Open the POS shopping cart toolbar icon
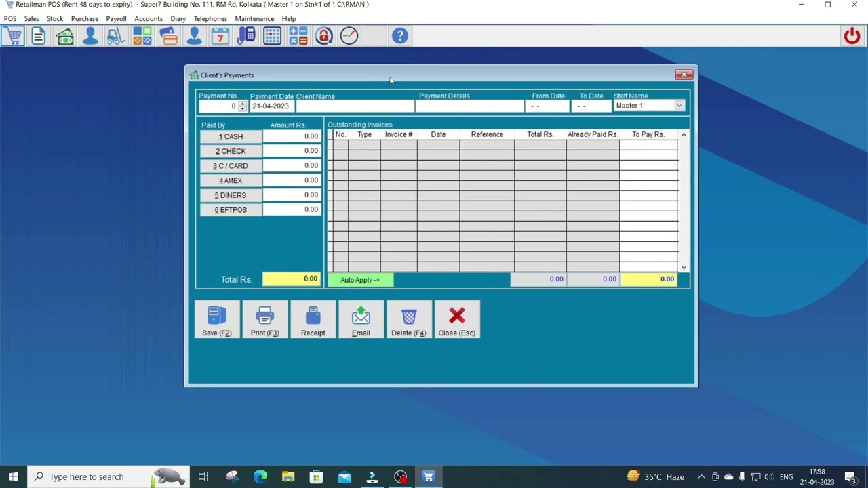868x488 pixels. pyautogui.click(x=13, y=36)
